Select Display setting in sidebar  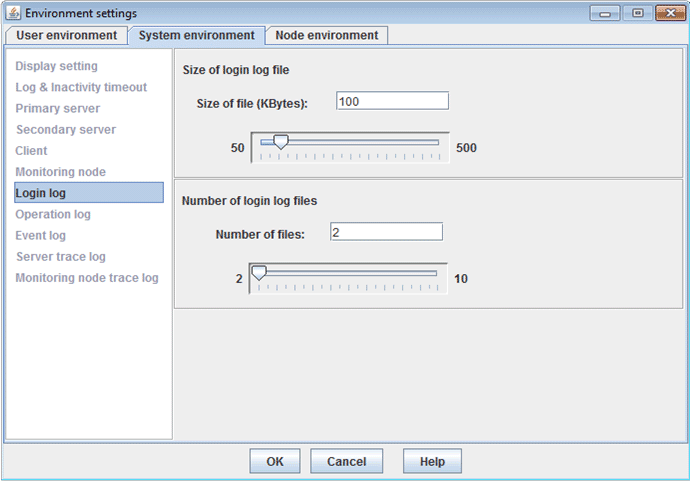click(x=57, y=66)
